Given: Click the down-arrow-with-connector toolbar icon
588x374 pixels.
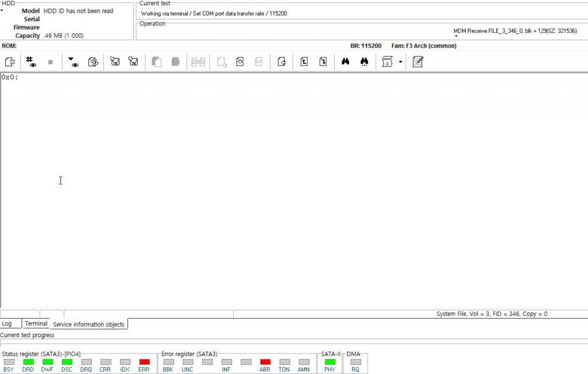Looking at the screenshot, I should pos(73,61).
